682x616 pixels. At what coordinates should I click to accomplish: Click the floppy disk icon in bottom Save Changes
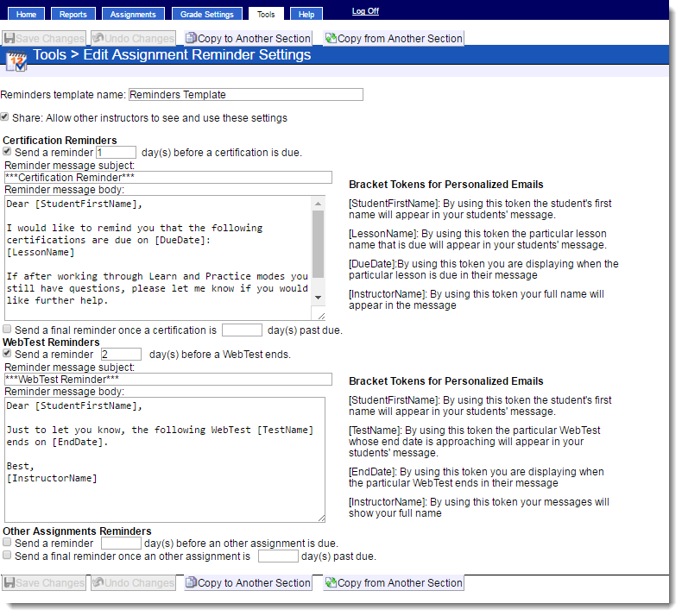pos(9,582)
